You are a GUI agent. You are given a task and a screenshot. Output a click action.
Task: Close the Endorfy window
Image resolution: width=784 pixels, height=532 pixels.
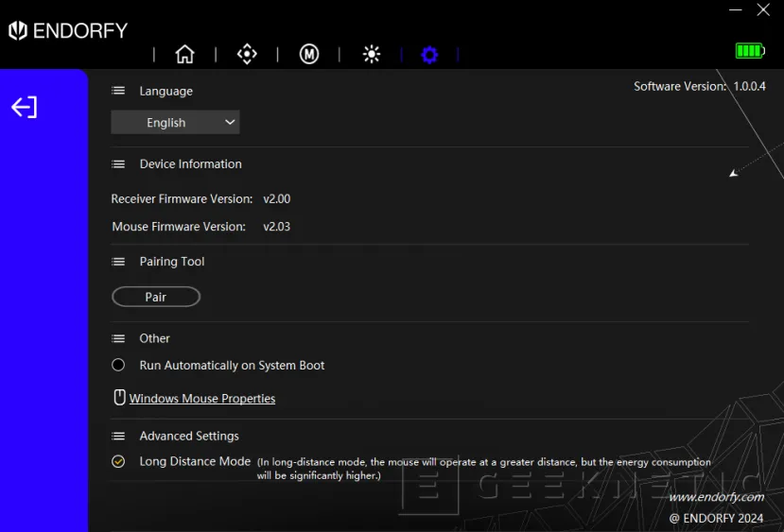763,10
